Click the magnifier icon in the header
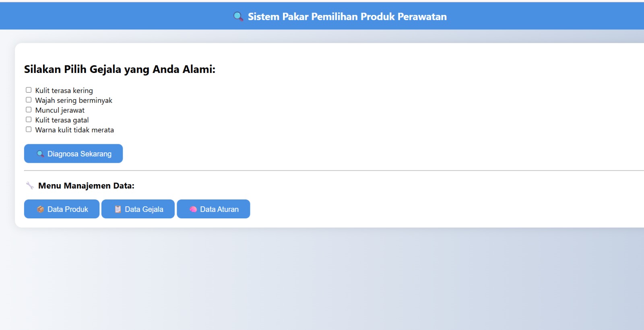The height and width of the screenshot is (330, 644). click(x=238, y=17)
